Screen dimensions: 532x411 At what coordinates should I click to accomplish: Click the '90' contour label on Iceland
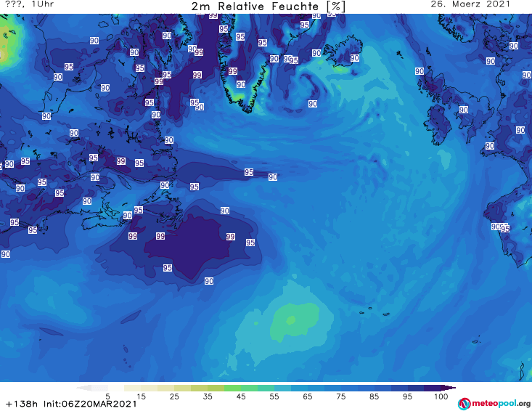pyautogui.click(x=355, y=58)
